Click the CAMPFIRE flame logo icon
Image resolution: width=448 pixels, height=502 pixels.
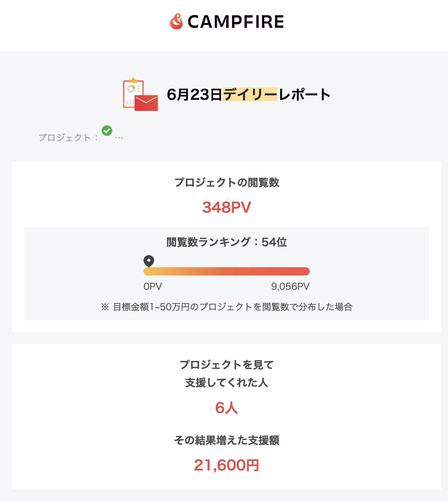(176, 22)
